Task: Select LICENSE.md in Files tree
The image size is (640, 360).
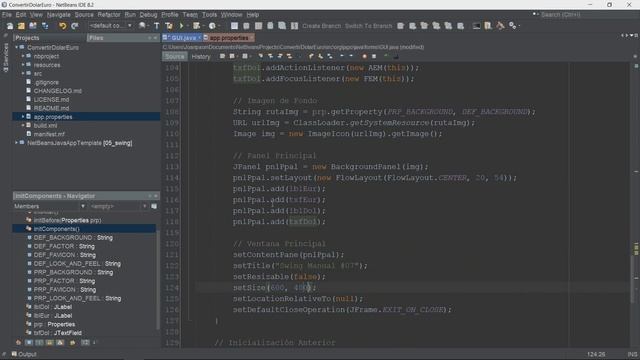Action: click(x=51, y=99)
